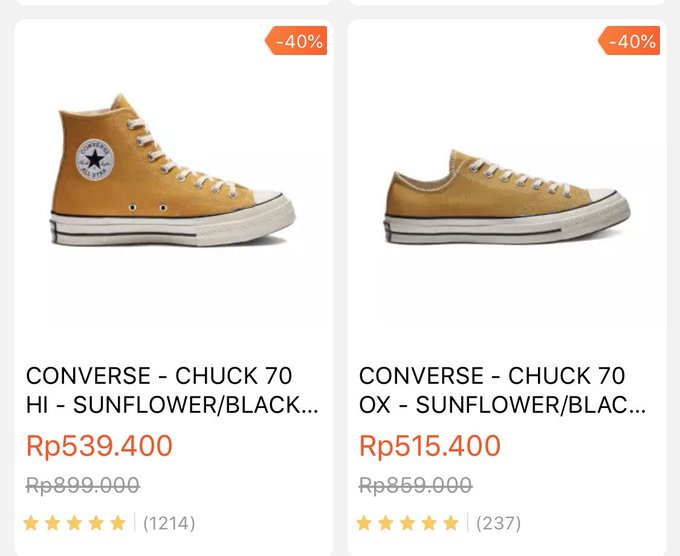
Task: Click the third star of Chuck 70 Hi rating
Action: tap(75, 523)
